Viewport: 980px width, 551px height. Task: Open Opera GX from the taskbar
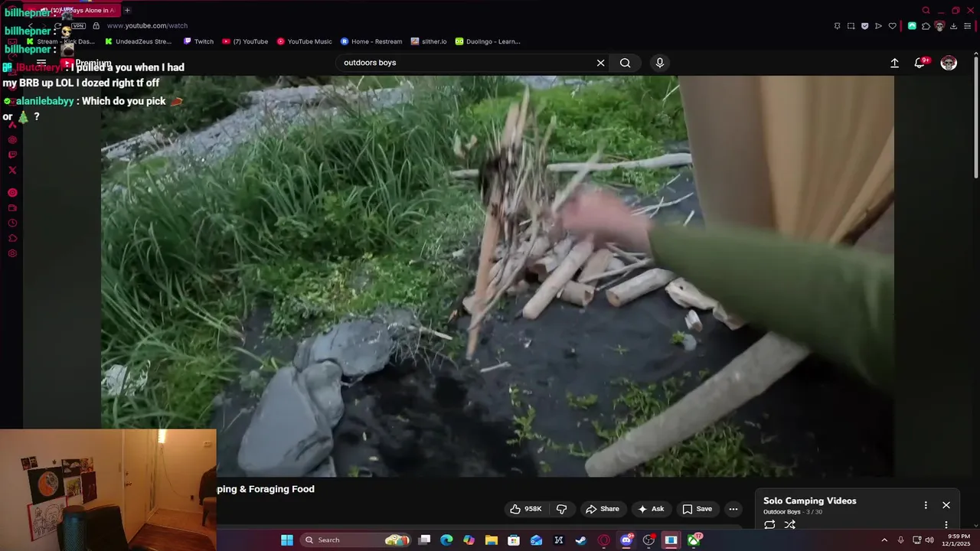[x=603, y=540]
